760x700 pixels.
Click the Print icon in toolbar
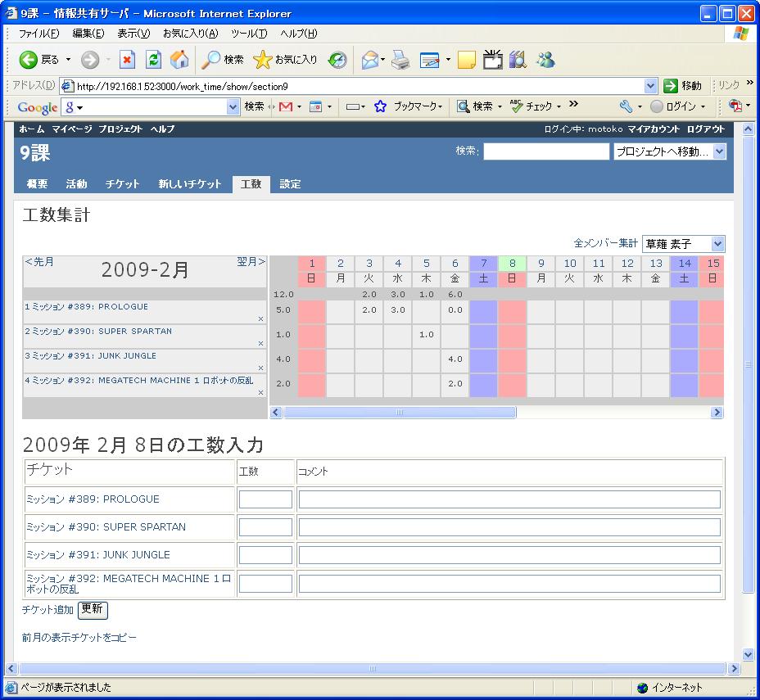(x=400, y=60)
